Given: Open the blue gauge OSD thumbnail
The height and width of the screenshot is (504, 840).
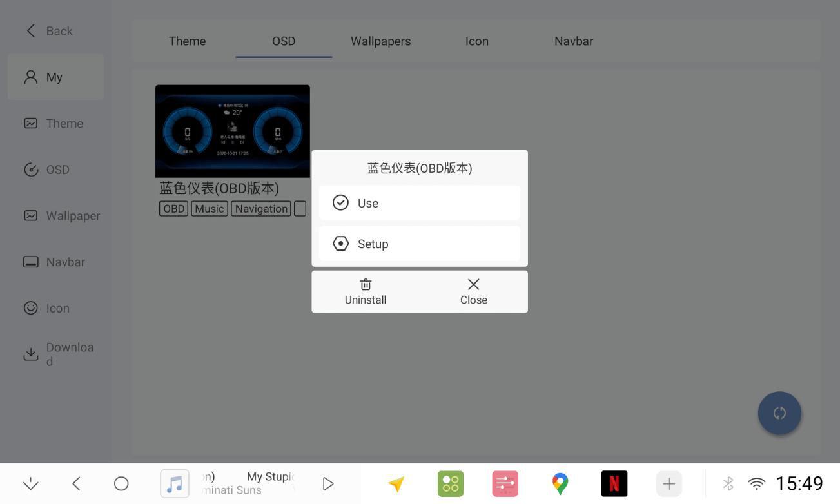Looking at the screenshot, I should pos(233,131).
